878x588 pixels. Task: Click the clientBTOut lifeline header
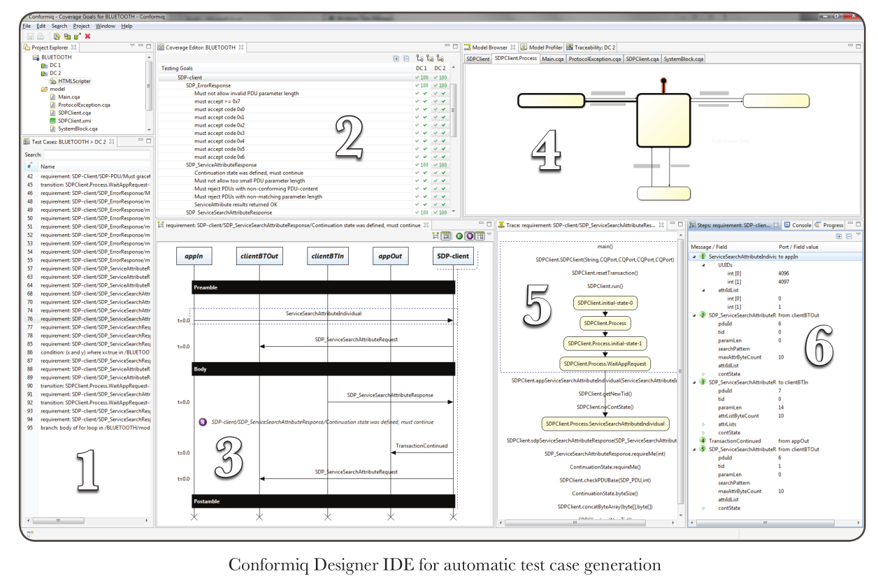coord(259,257)
